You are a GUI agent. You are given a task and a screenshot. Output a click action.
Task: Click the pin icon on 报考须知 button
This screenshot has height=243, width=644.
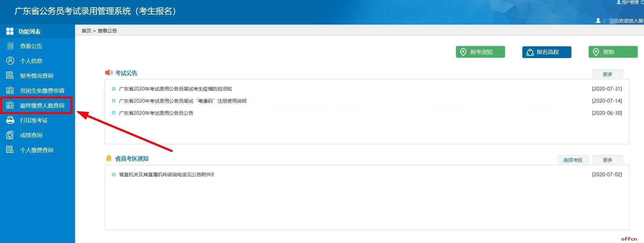463,52
